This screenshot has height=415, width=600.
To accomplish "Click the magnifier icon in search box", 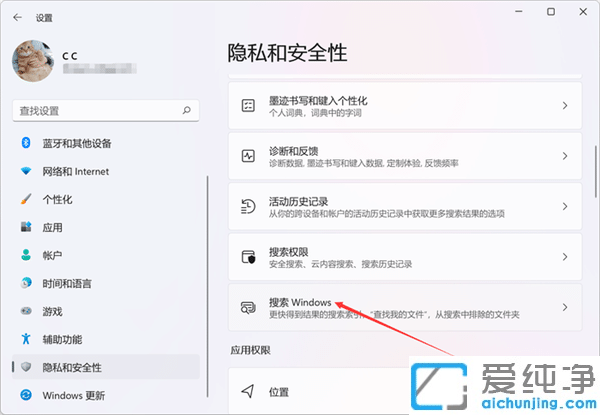I will (x=186, y=111).
